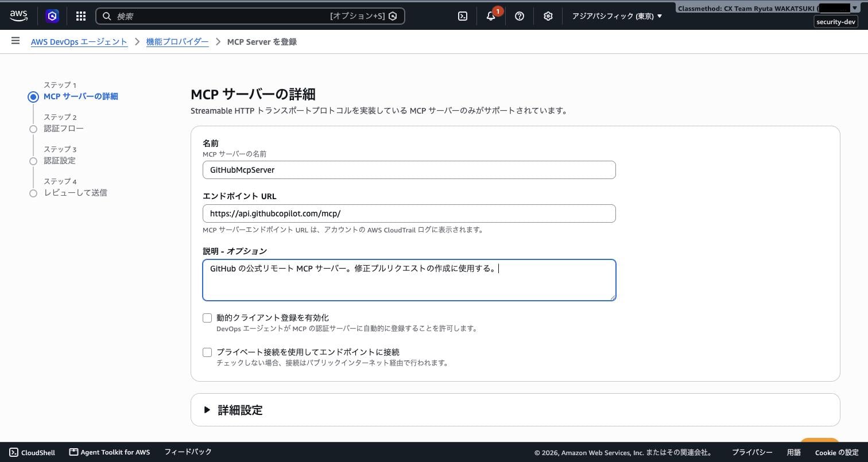Screen dimensions: 868x462
Task: Toggle the side navigation hamburger menu
Action: coord(15,41)
